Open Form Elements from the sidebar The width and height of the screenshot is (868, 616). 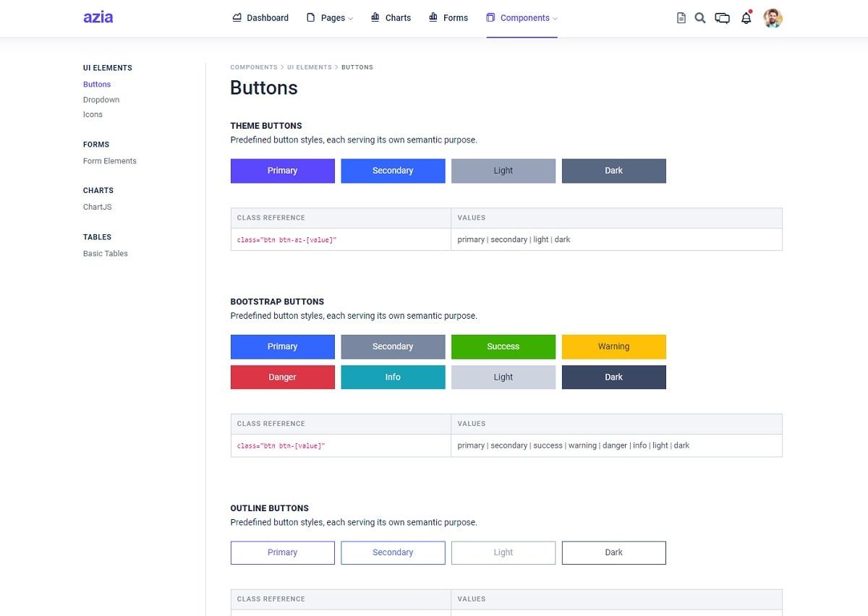[x=109, y=161]
